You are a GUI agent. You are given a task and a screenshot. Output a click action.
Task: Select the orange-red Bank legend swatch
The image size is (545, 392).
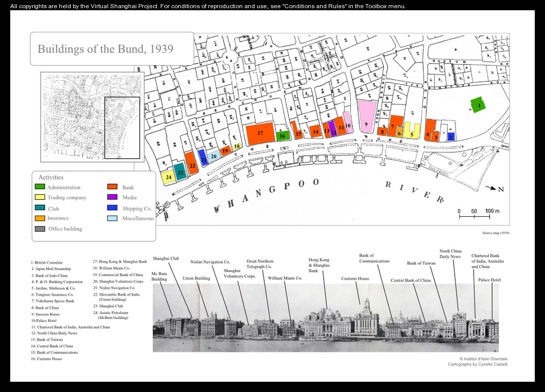tap(112, 187)
